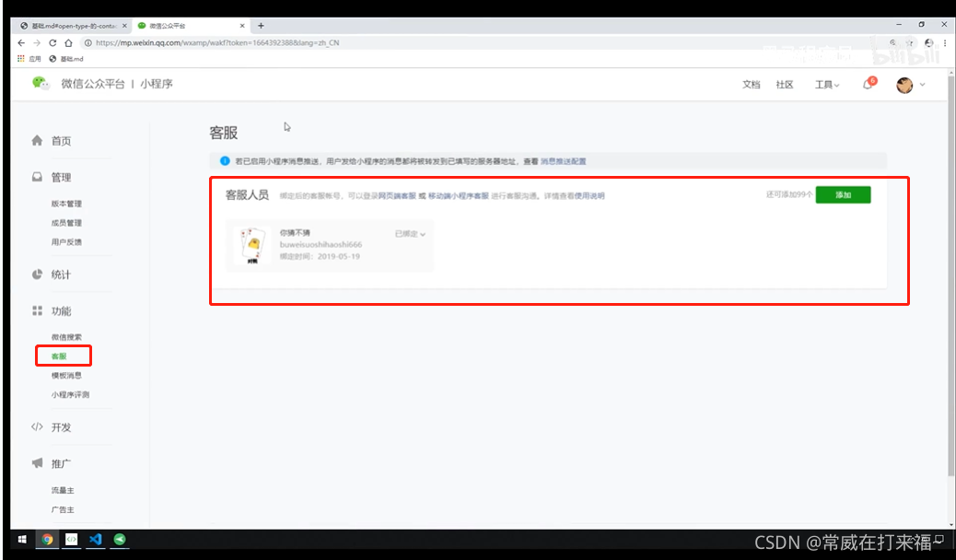956x560 pixels.
Task: Close the 基础.md browser tab
Action: tap(124, 26)
